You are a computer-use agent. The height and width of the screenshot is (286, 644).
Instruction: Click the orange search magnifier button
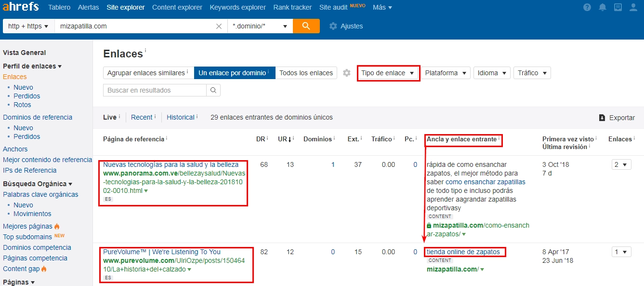[306, 26]
